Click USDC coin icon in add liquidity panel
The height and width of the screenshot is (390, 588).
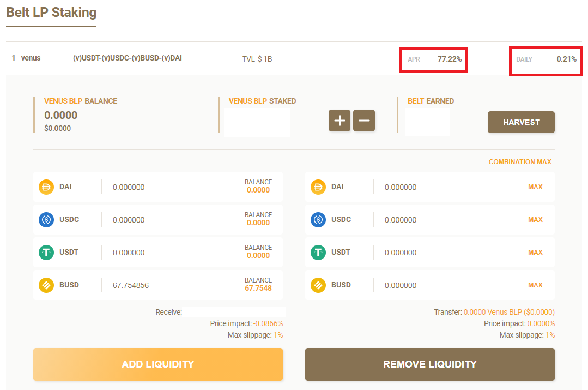tap(46, 220)
